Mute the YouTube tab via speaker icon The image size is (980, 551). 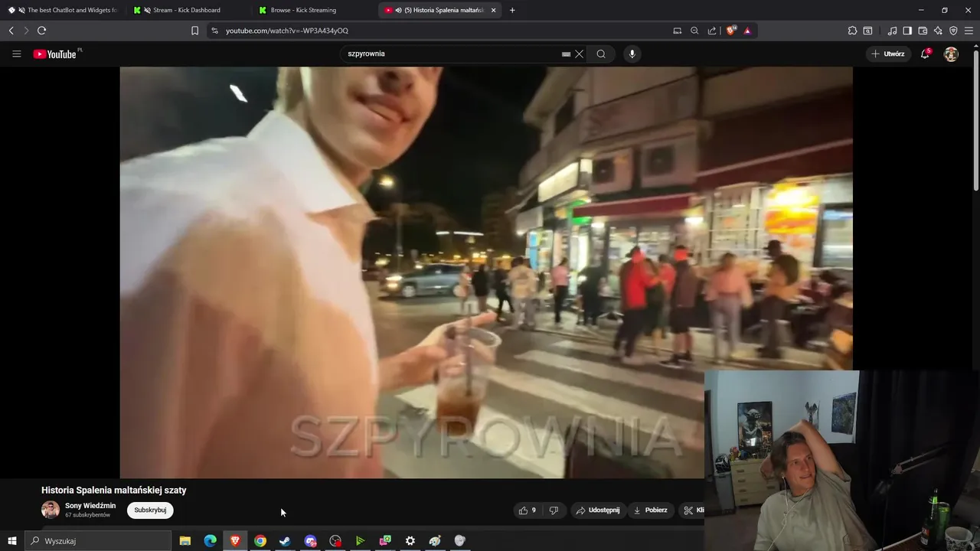tap(399, 10)
